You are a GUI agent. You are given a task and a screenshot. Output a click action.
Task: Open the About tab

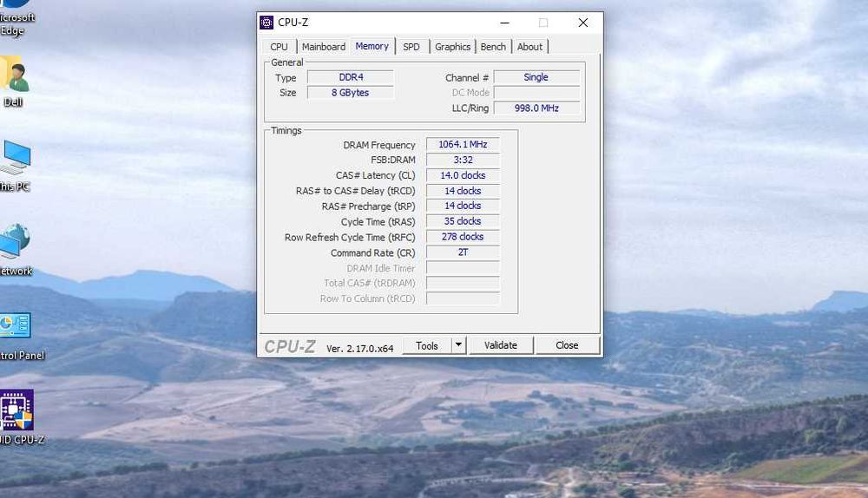pos(529,47)
